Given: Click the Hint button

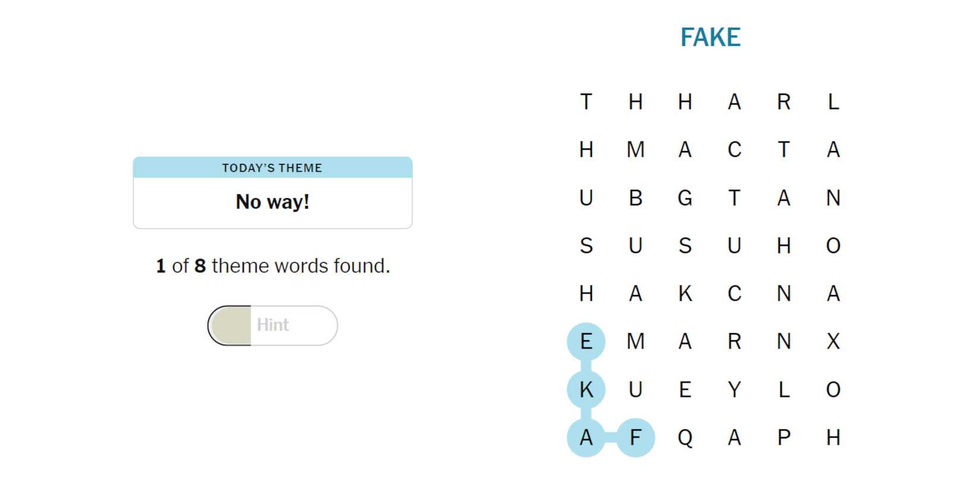Looking at the screenshot, I should click(273, 325).
